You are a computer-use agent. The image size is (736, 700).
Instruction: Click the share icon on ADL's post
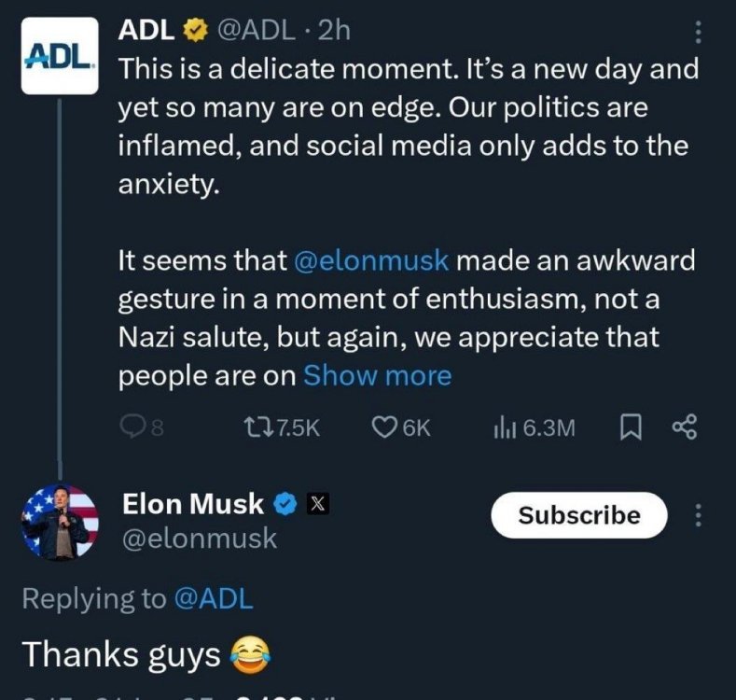coord(685,427)
